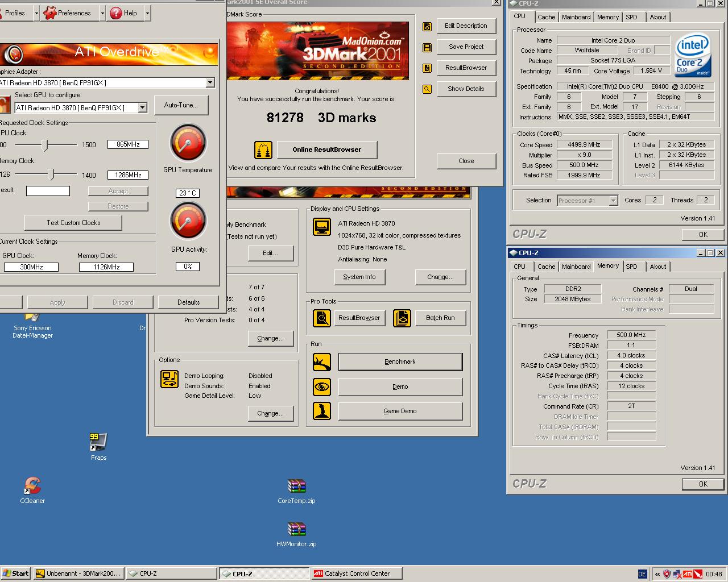The height and width of the screenshot is (582, 728).
Task: Click Batch Run button
Action: (x=441, y=318)
